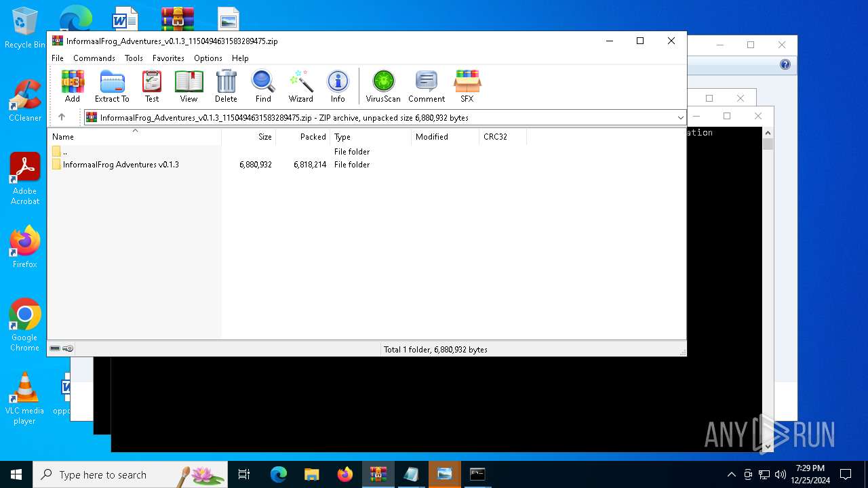Click the status bar drive icon
Image resolution: width=868 pixels, height=488 pixels.
(x=55, y=349)
